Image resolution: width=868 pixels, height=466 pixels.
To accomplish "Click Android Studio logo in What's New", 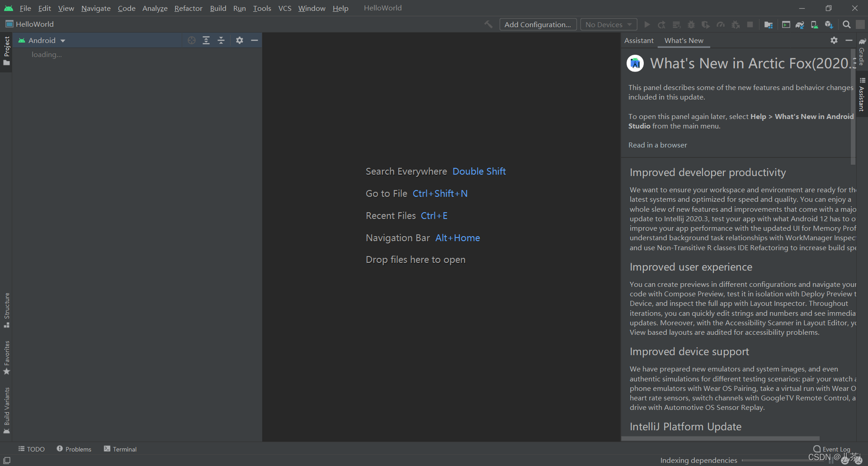I will point(635,63).
